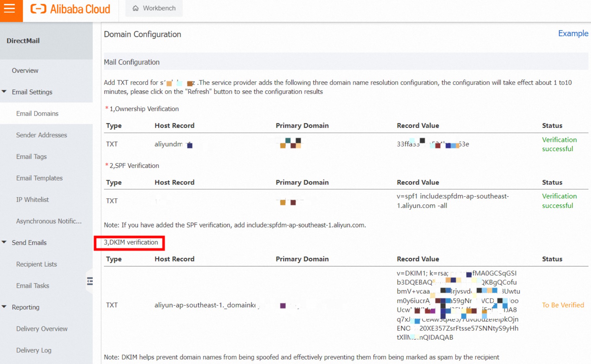
Task: Open the hamburger navigation menu
Action: click(x=10, y=9)
